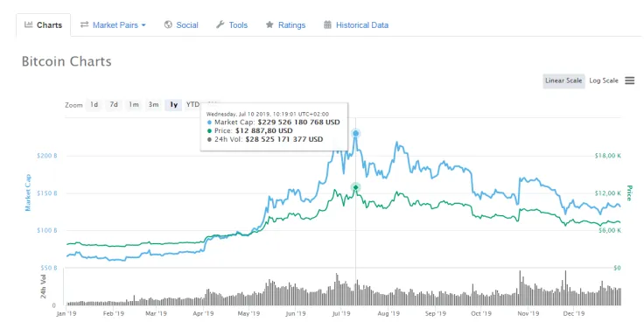
Task: Set zoom to 3m
Action: (154, 105)
